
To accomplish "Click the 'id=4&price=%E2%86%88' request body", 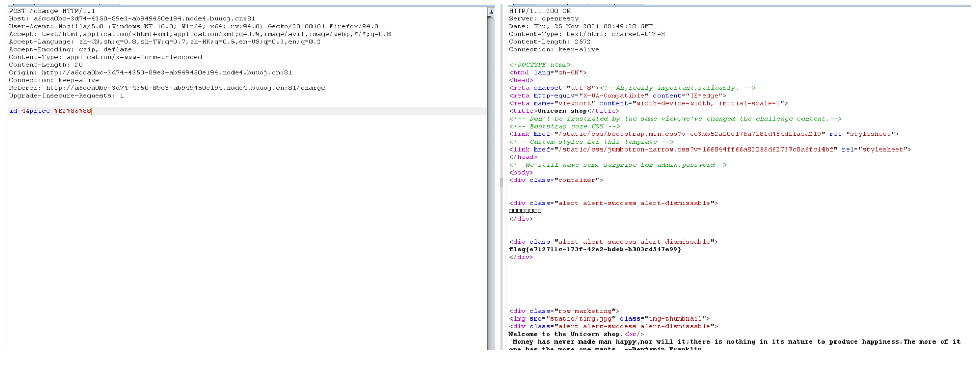I will pos(50,111).
